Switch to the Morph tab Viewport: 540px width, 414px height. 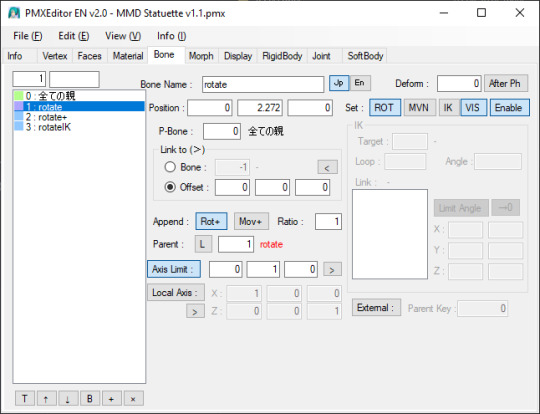(x=201, y=56)
